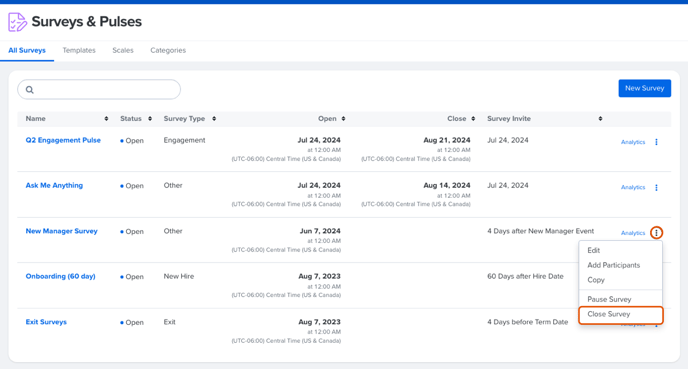The image size is (688, 369).
Task: Click the New Survey button
Action: 645,88
